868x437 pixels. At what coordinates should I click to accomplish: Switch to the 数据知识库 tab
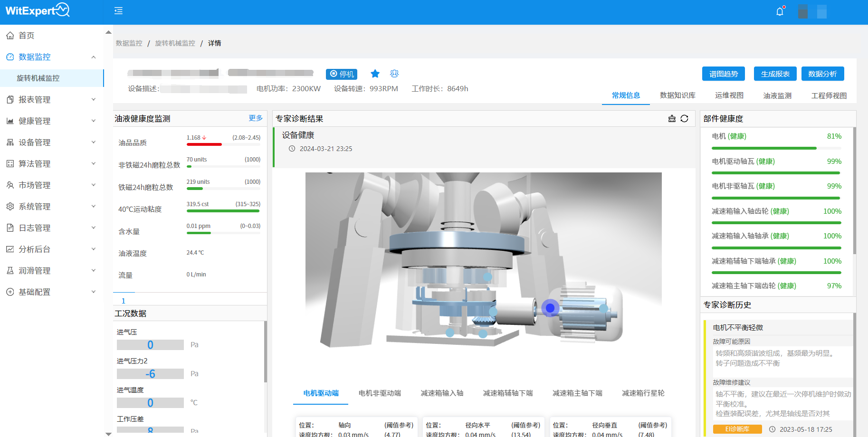pos(677,95)
